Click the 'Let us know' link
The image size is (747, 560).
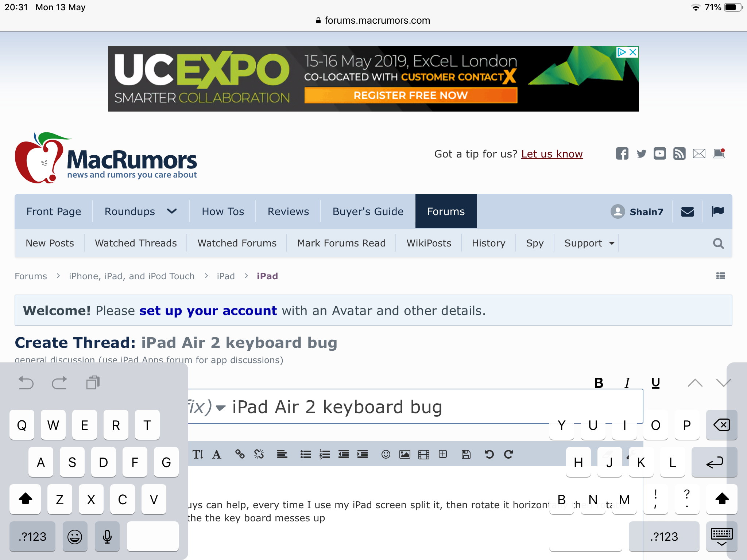pos(552,154)
